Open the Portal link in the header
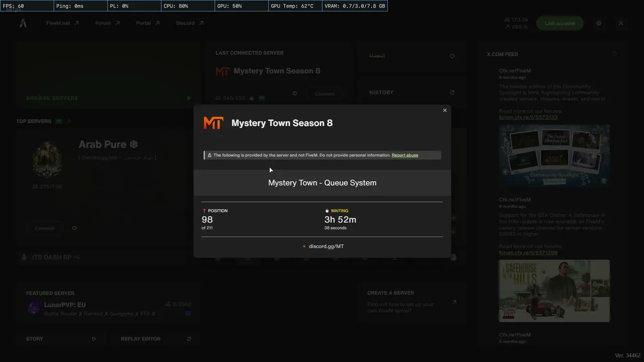The height and width of the screenshot is (362, 644). point(148,23)
